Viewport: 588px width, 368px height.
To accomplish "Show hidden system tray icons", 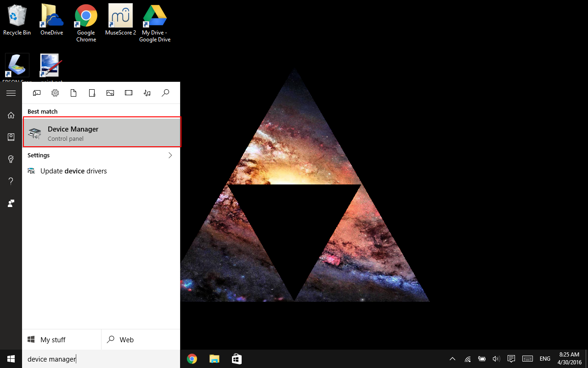I will (452, 359).
